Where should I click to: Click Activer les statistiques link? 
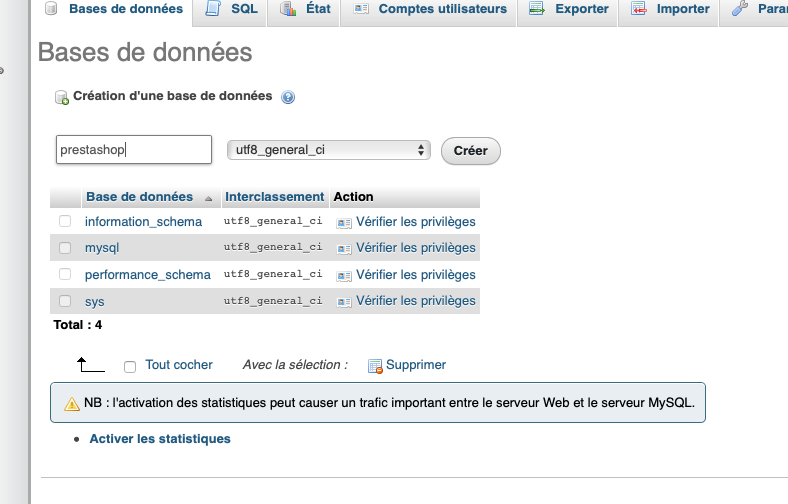click(160, 439)
